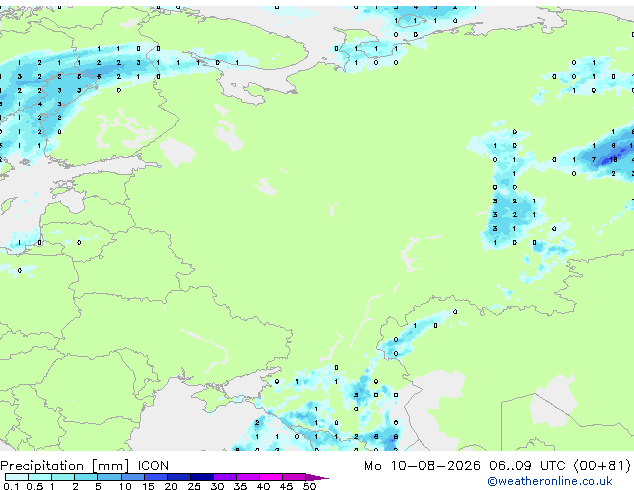
Task: Click the date 'Mo 10-08-2026' text
Action: click(x=422, y=466)
